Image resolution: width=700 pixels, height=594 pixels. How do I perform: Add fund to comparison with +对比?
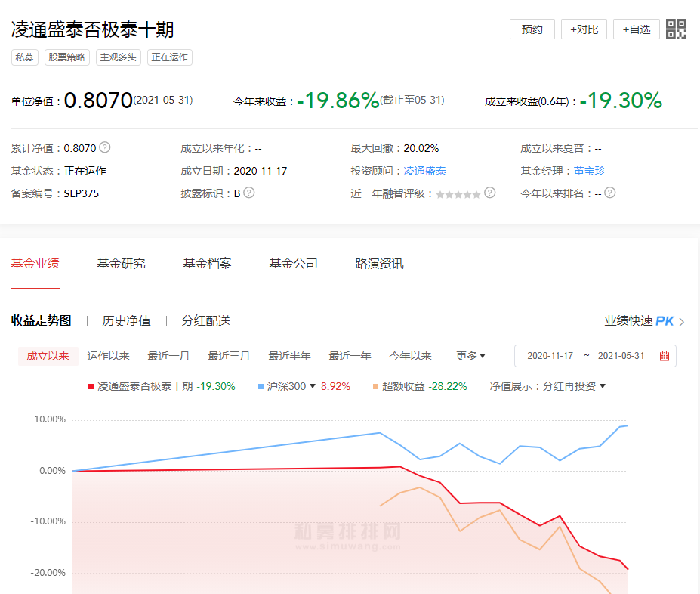(584, 29)
